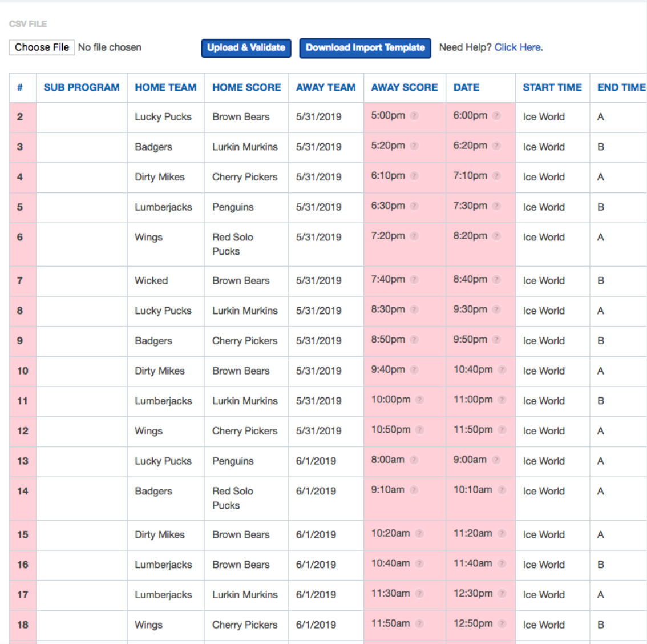The height and width of the screenshot is (644, 647).
Task: Click the help icon next to 6:00pm
Action: pos(496,115)
